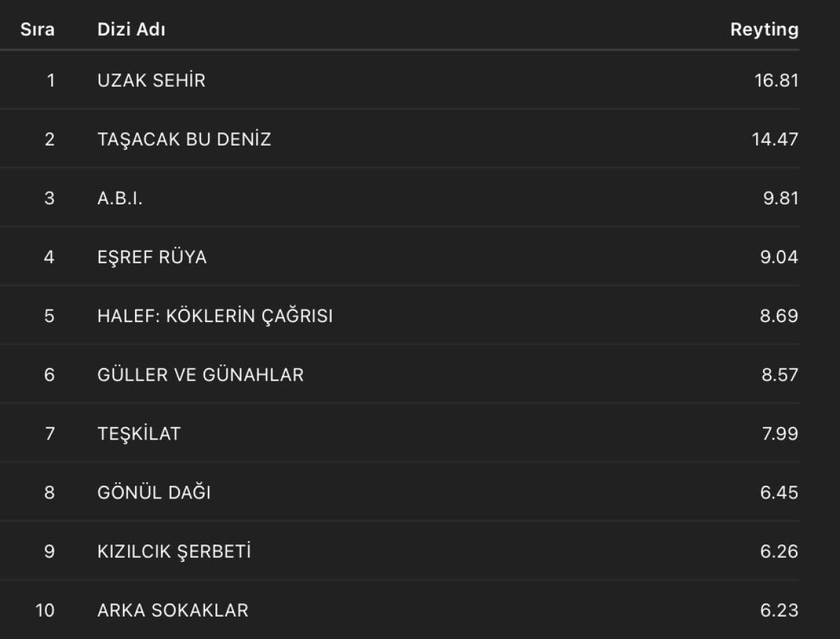Click on EŞREF RÜYA title

click(x=152, y=257)
